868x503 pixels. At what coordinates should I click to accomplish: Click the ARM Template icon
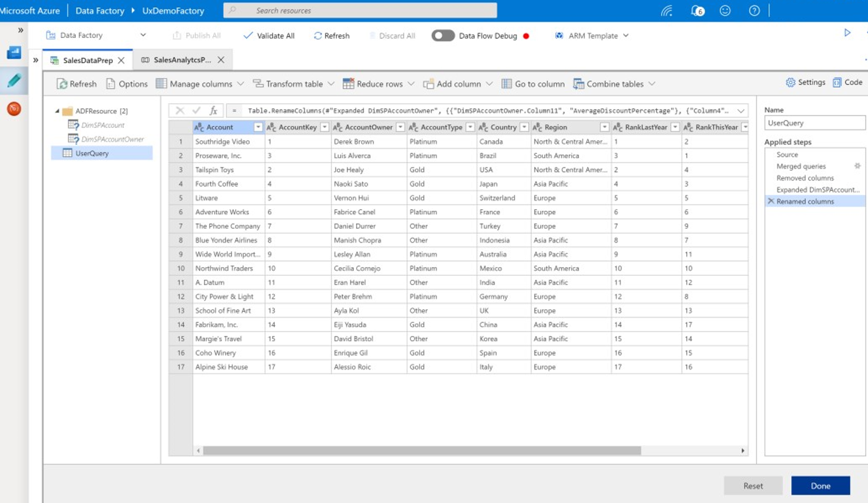pos(558,36)
